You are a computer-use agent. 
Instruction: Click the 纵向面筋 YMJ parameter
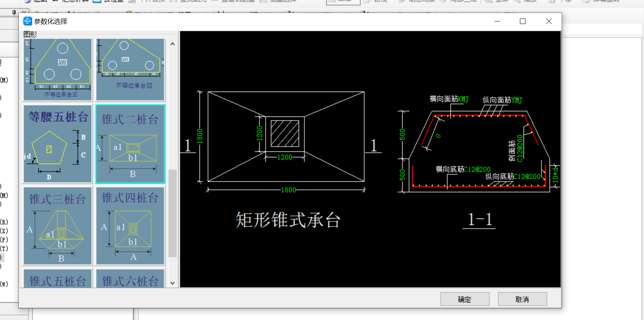517,100
